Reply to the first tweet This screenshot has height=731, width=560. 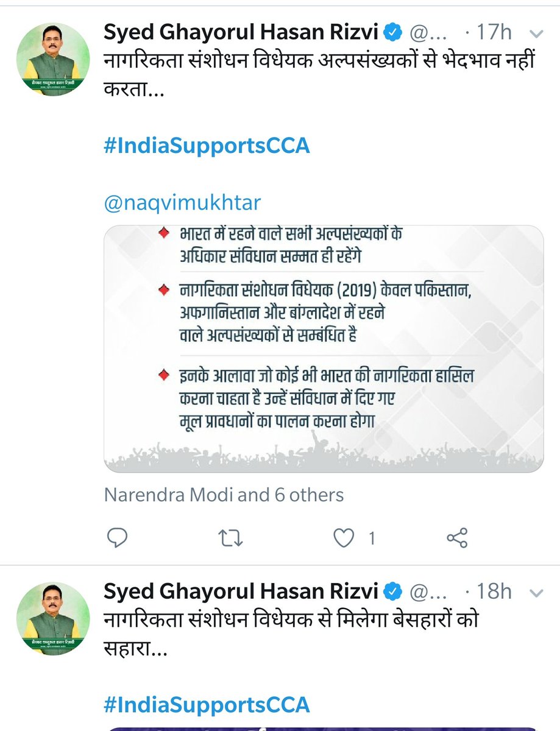click(117, 537)
